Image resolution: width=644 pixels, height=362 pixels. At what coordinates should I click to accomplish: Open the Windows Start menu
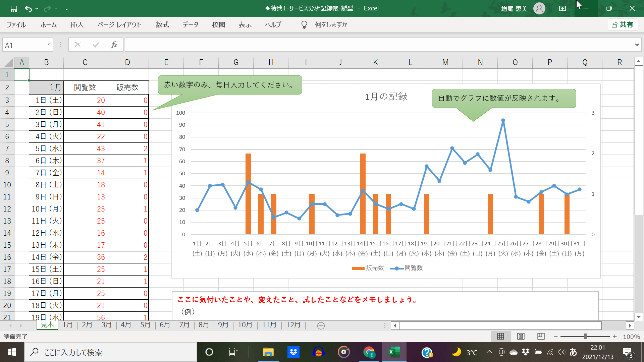(x=12, y=352)
